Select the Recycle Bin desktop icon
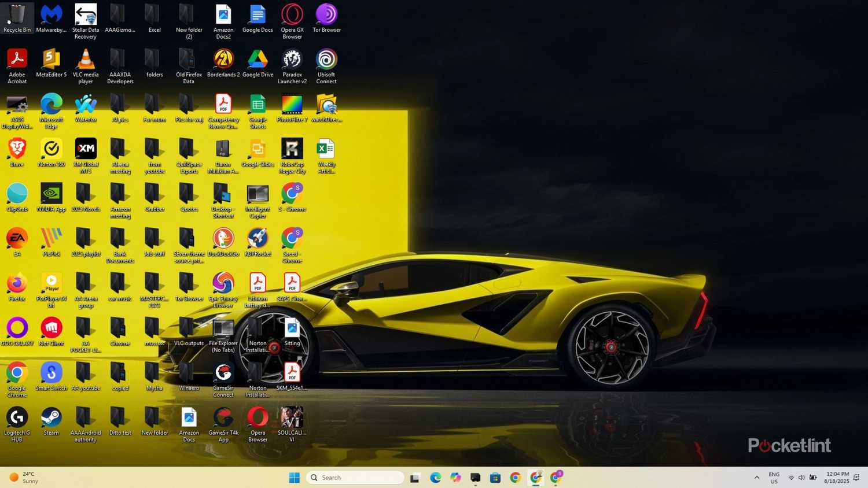The height and width of the screenshot is (488, 868). (x=17, y=19)
